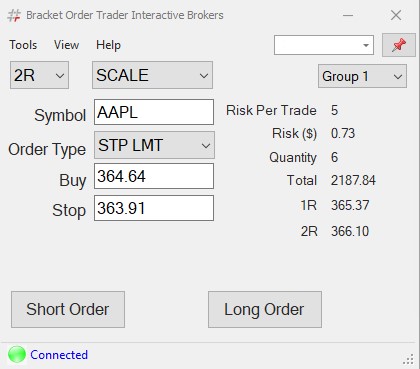The width and height of the screenshot is (420, 369).
Task: Open the View menu
Action: coord(67,45)
